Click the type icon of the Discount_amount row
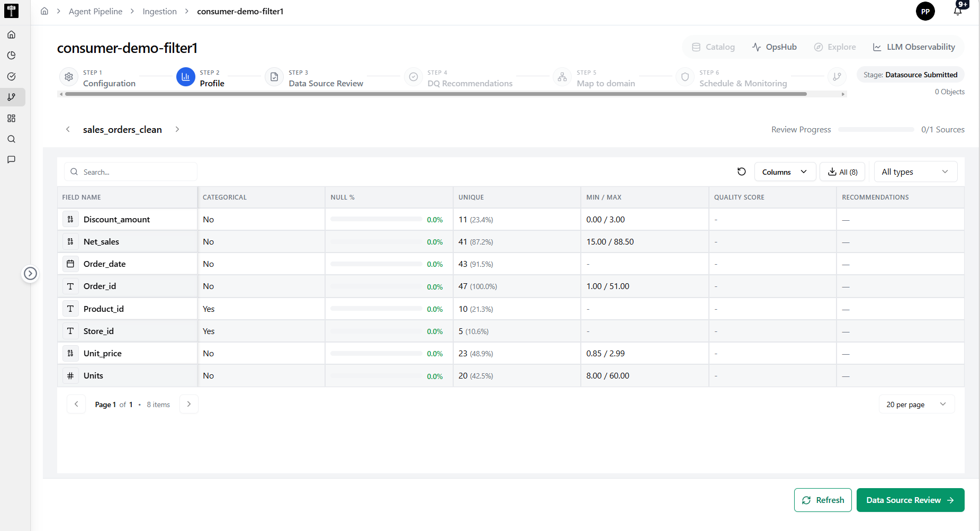 [70, 219]
